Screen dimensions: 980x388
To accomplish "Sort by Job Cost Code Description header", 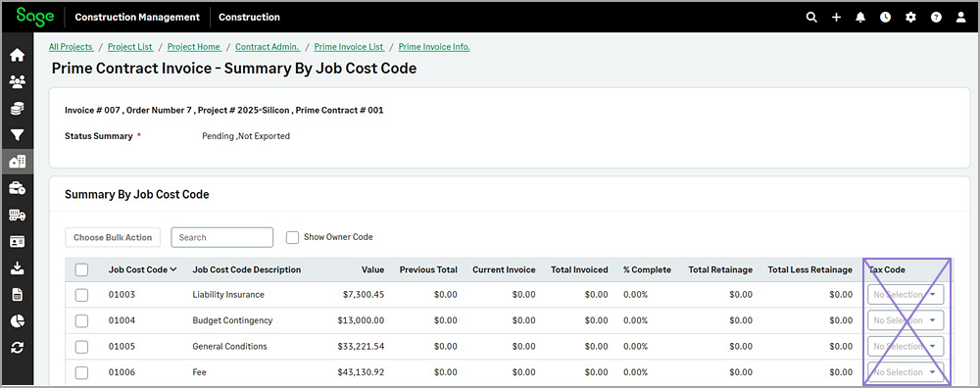I will [247, 269].
